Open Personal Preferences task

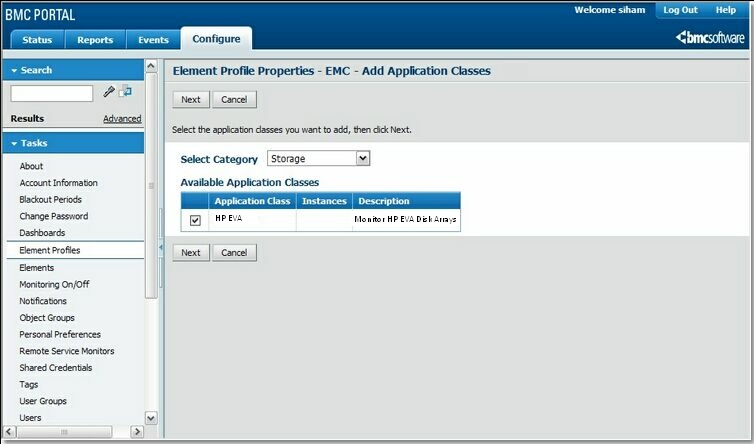point(60,334)
